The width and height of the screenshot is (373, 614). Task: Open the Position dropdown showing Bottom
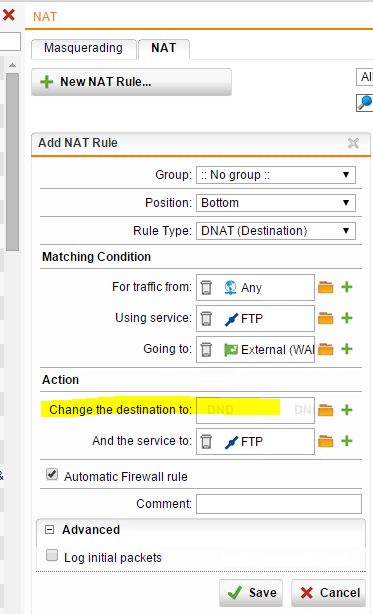coord(276,203)
